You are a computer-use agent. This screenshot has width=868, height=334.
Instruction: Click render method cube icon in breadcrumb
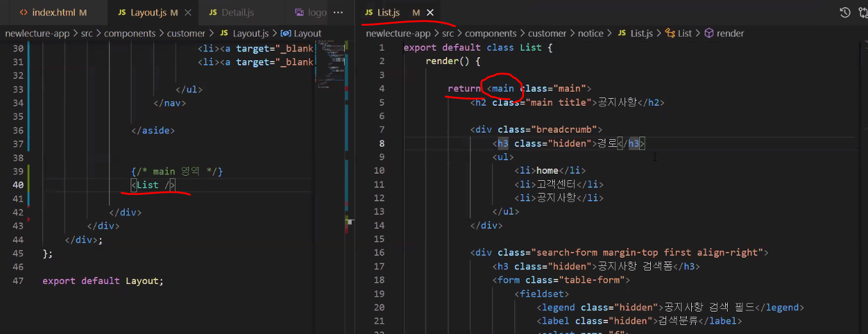tap(709, 33)
